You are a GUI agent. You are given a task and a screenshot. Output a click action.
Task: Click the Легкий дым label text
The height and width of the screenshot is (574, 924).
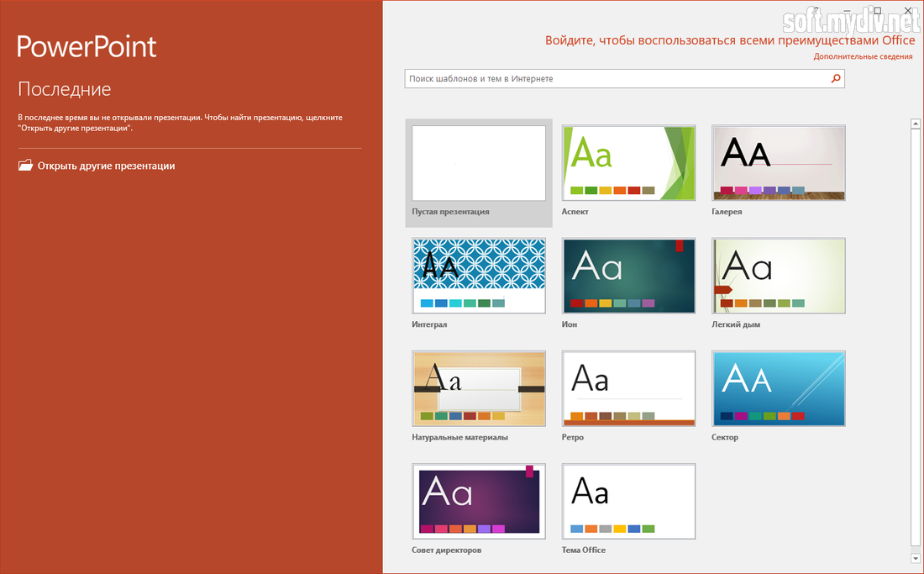point(736,324)
